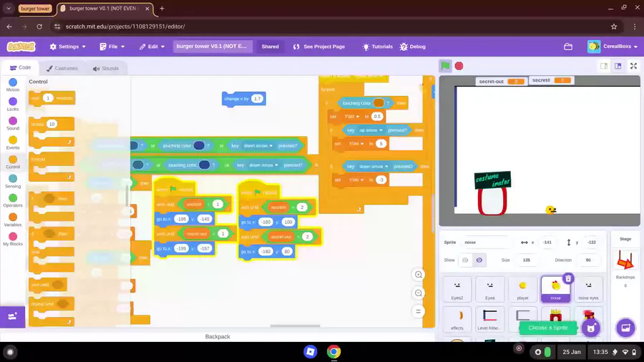Click the project title input field

[x=213, y=47]
